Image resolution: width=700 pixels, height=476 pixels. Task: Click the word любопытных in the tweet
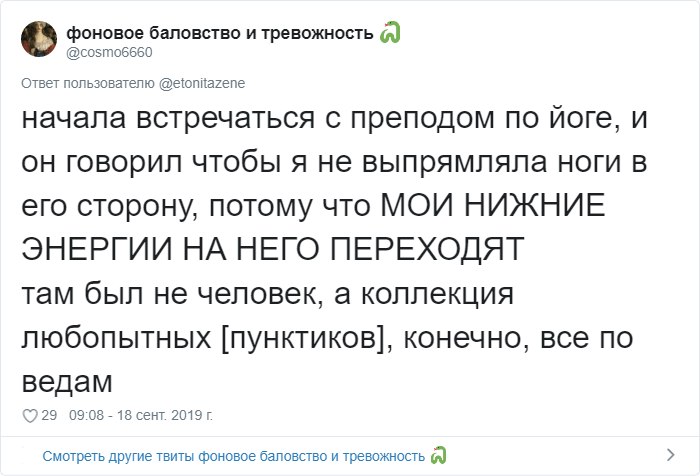point(117,339)
